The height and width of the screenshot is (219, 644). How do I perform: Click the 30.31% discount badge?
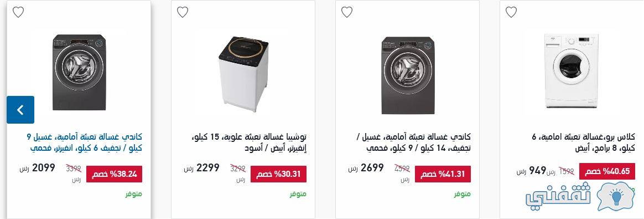coord(278,174)
